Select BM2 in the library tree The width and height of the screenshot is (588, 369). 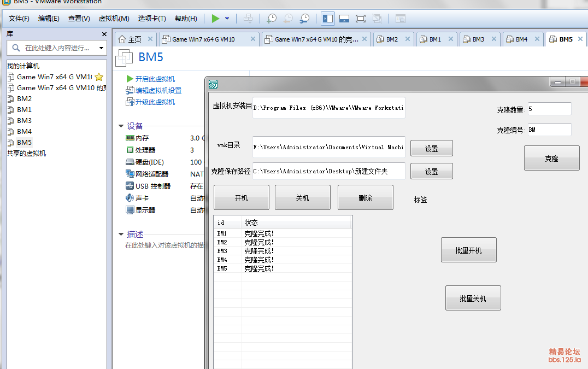[x=24, y=98]
